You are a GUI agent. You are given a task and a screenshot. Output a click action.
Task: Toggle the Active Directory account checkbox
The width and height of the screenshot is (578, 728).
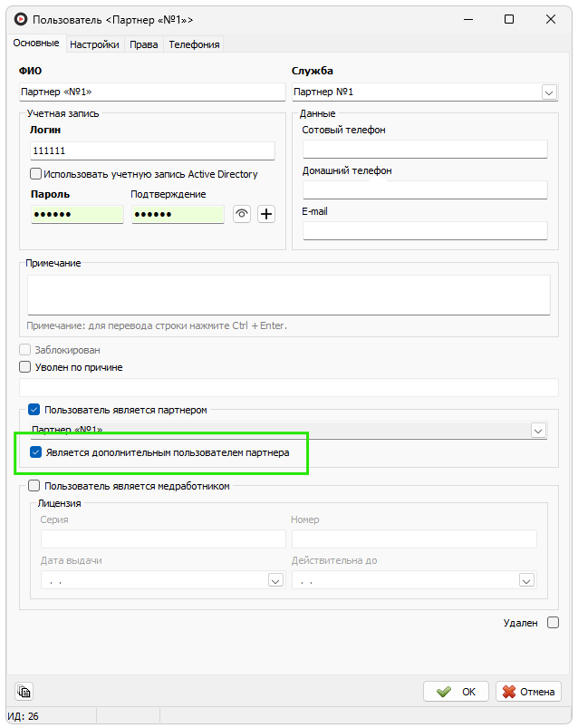(36, 174)
